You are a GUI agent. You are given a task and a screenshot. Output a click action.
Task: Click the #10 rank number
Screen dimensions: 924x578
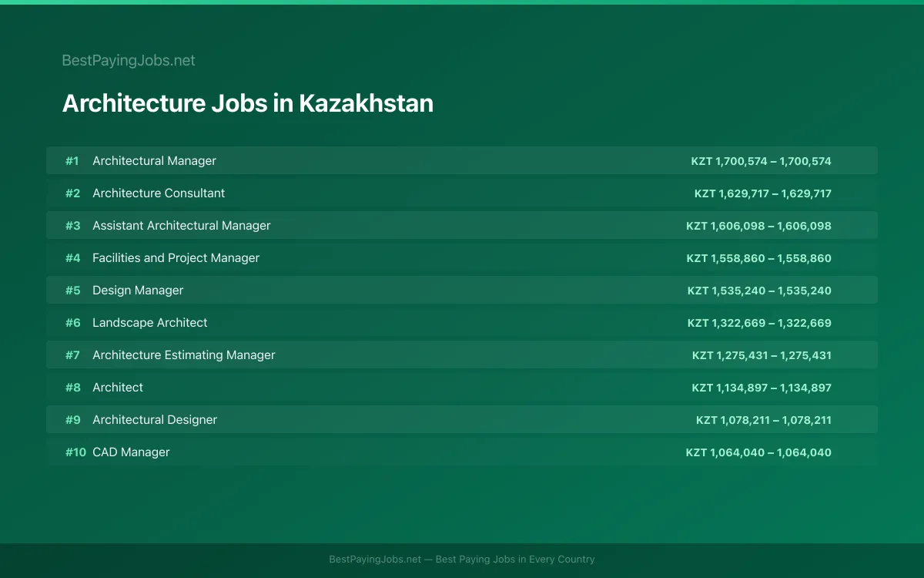coord(75,452)
